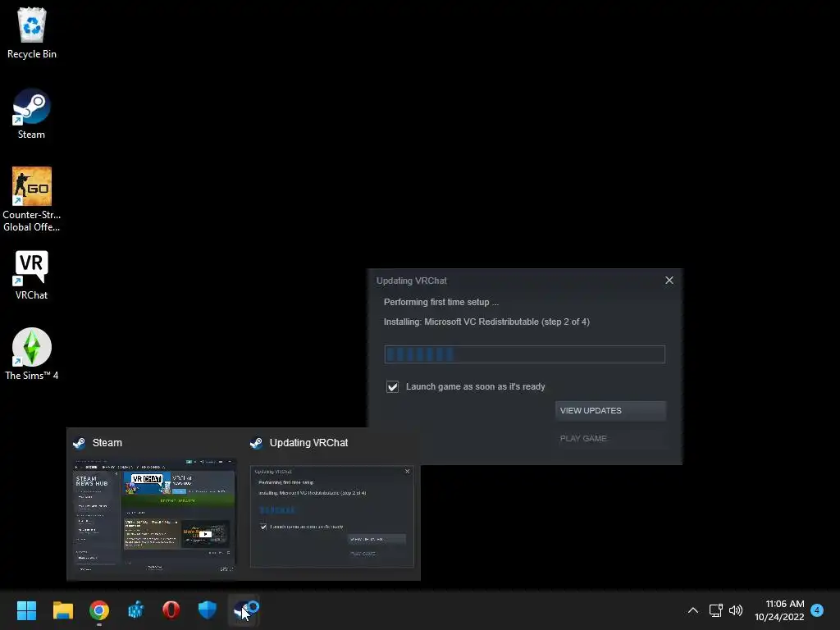Click the Steam preview title label
Screen dimensions: 840x630
[x=107, y=443]
